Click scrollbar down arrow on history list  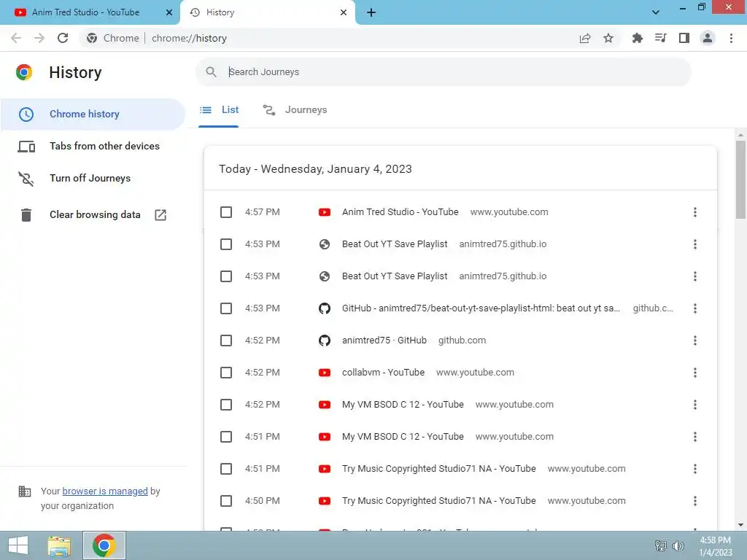(740, 525)
